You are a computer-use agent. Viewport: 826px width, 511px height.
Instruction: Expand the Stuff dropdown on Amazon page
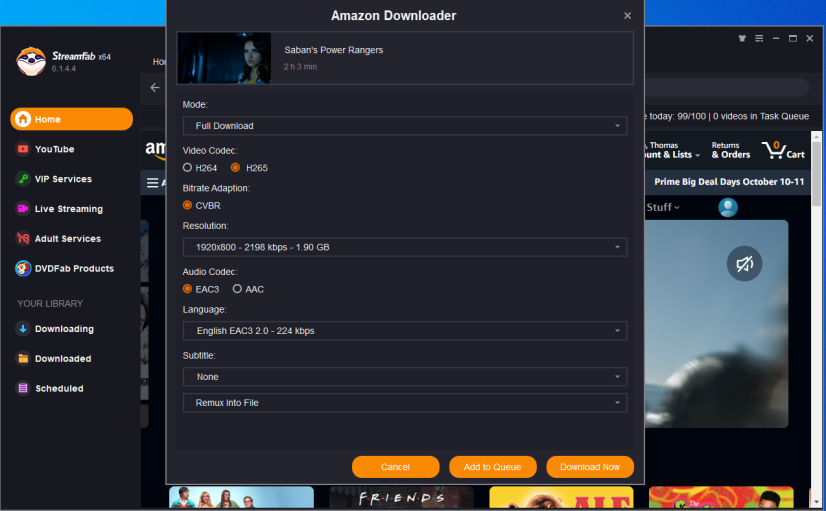(663, 208)
